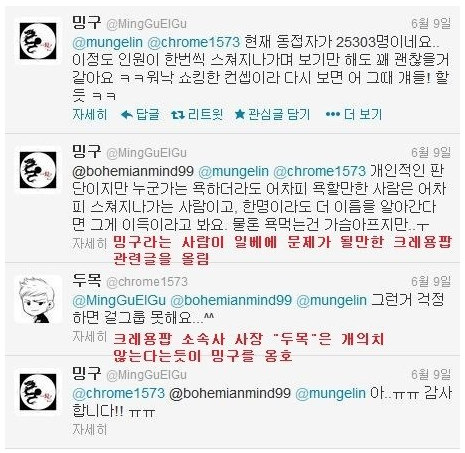
Task: Open 밍구 avatar on second tweet
Action: click(x=38, y=170)
